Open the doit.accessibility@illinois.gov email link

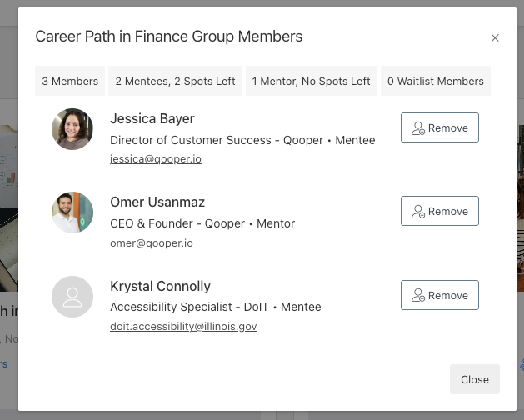pos(183,326)
